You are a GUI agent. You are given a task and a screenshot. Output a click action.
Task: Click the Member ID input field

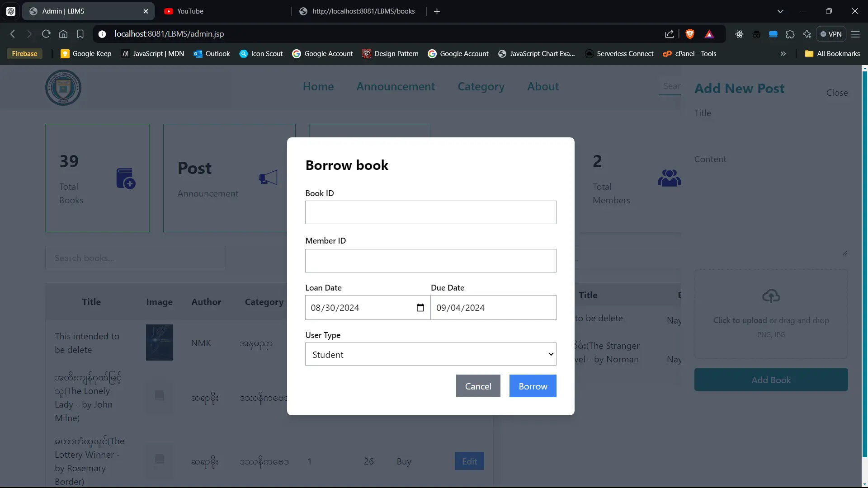coord(430,261)
